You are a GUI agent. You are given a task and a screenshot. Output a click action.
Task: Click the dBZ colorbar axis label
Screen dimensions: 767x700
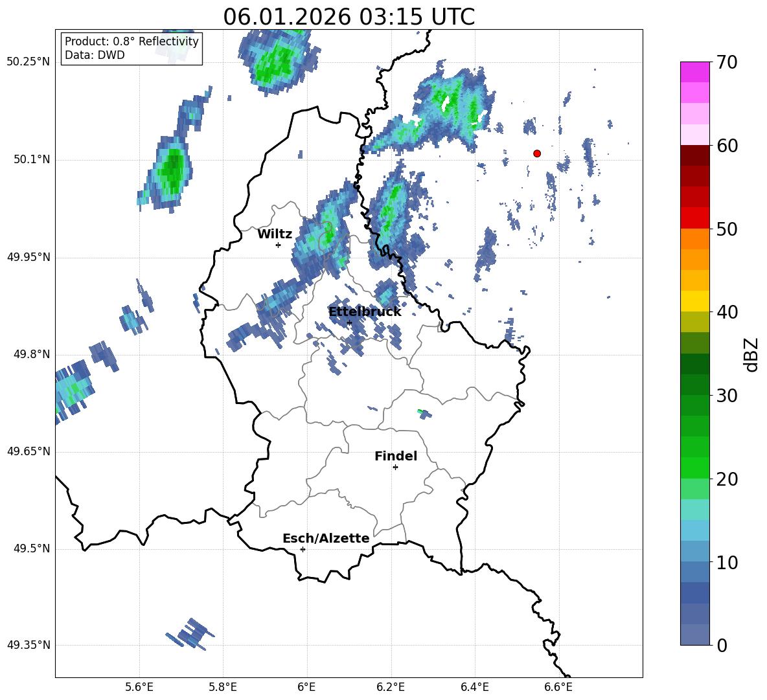pyautogui.click(x=752, y=354)
